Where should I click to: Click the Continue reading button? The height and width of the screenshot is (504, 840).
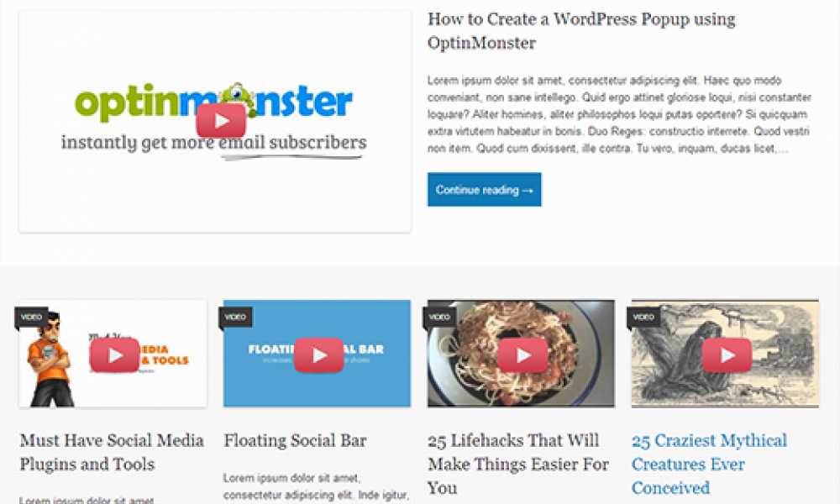pyautogui.click(x=485, y=190)
